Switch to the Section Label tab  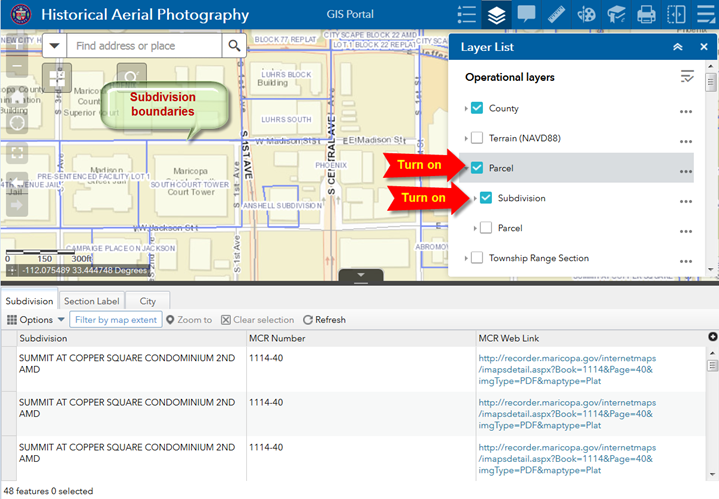[92, 300]
